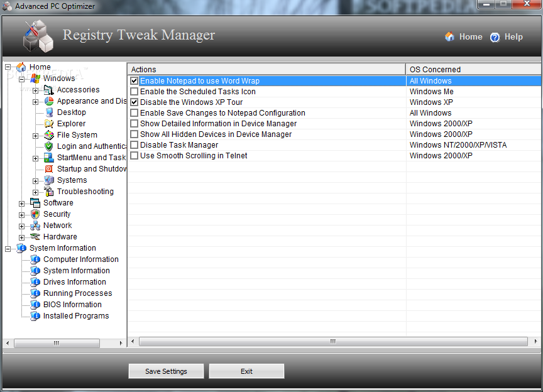Check Show All Hidden Devices in Device Manager
Screen dimensions: 543x392
134,134
